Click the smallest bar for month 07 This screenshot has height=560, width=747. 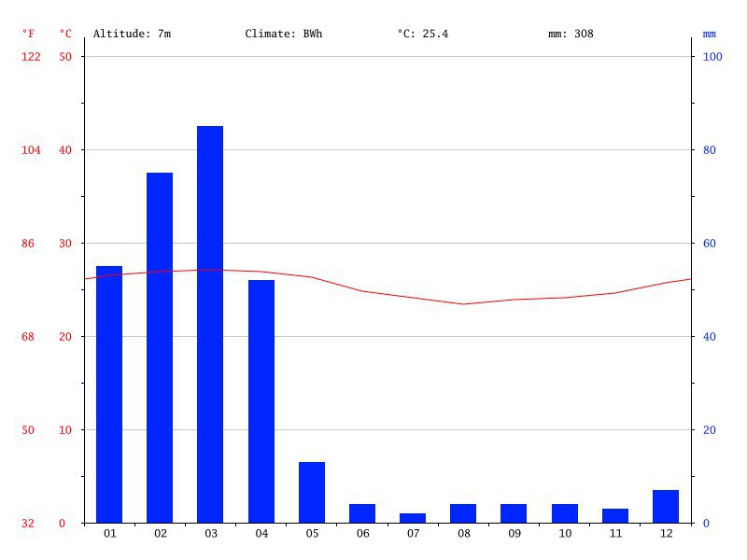pyautogui.click(x=413, y=518)
